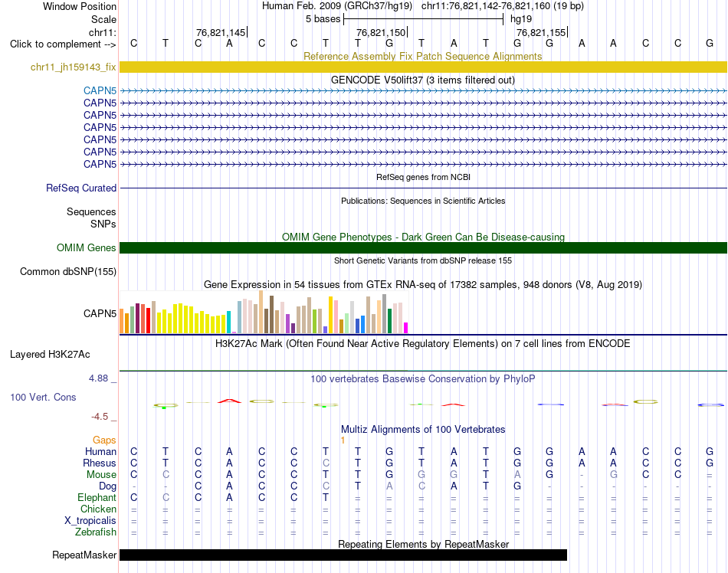Click the magenta bar in GTEx expression chart
The image size is (728, 573).
(406, 328)
